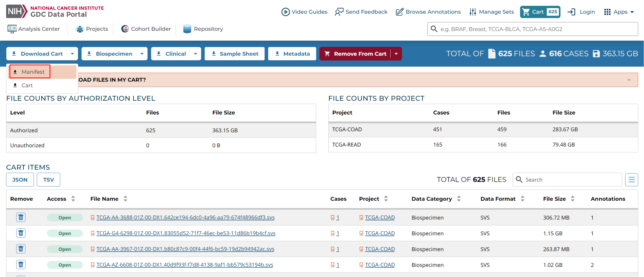This screenshot has width=644, height=277.
Task: Open Video Guides
Action: click(x=304, y=12)
